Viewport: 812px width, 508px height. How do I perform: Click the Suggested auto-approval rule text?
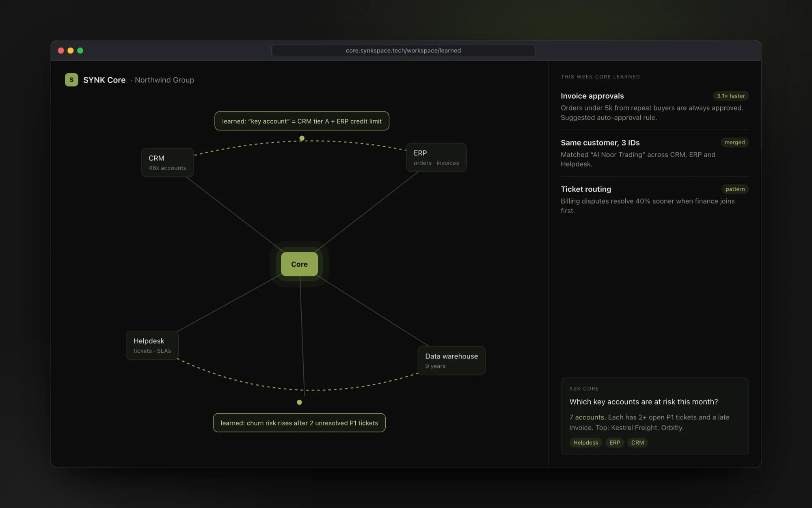(x=609, y=117)
